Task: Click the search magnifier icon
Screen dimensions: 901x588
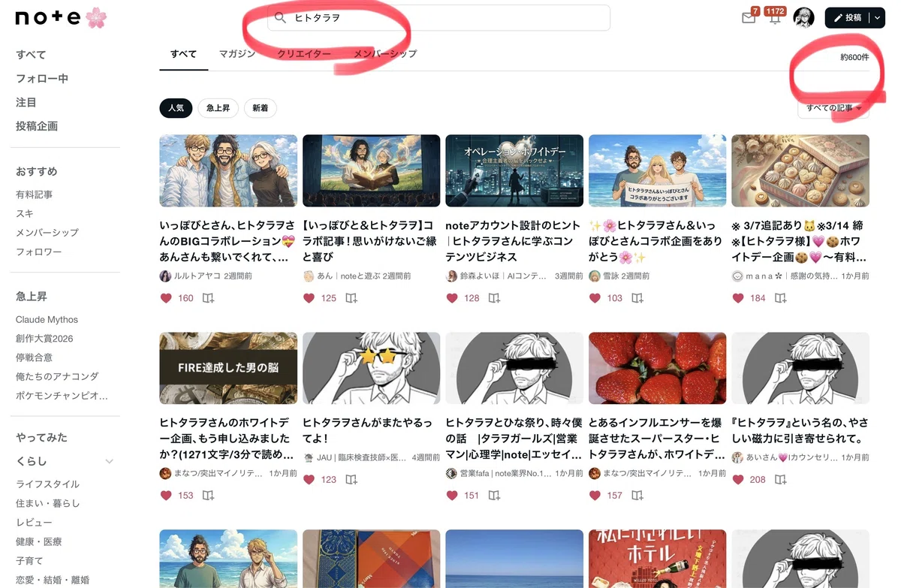Action: 280,18
